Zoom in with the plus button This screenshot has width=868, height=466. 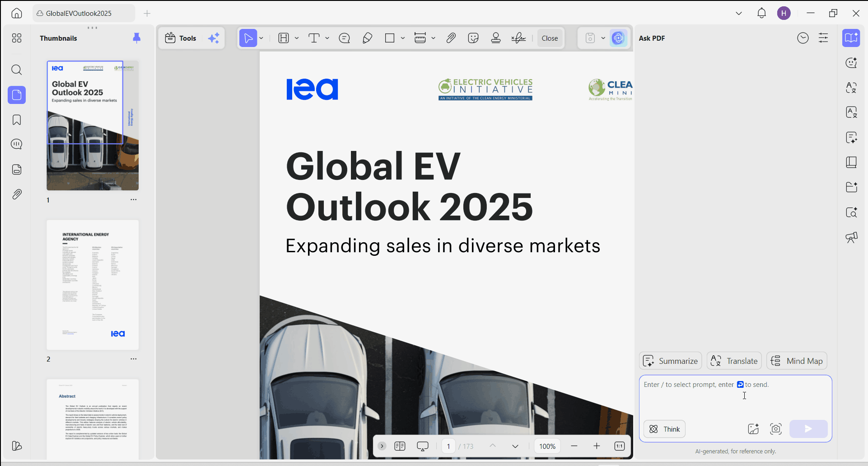coord(597,446)
